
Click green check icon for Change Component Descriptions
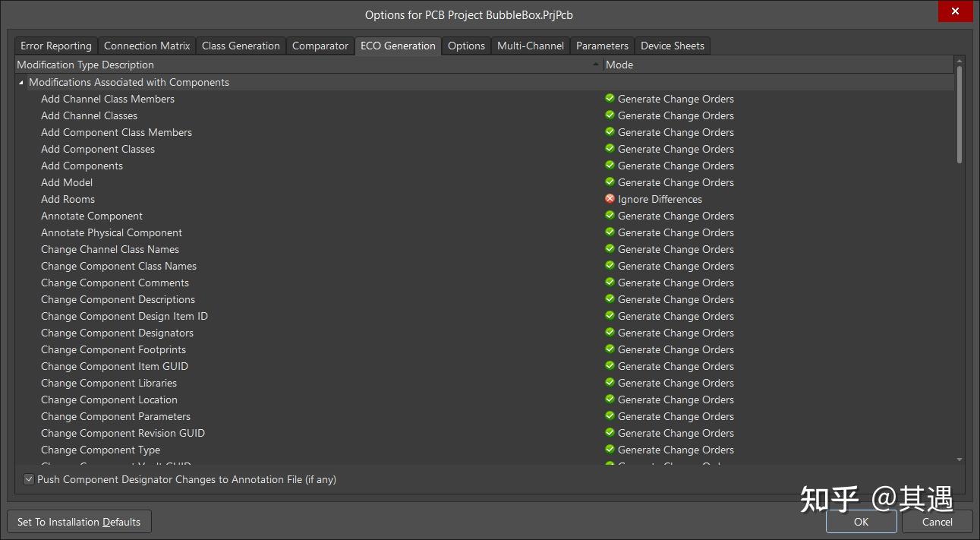click(610, 298)
